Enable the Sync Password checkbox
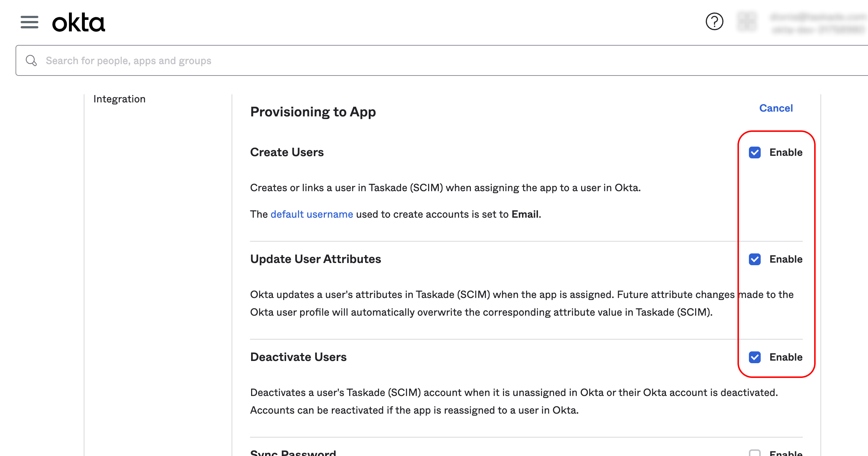This screenshot has width=868, height=456. pos(755,453)
